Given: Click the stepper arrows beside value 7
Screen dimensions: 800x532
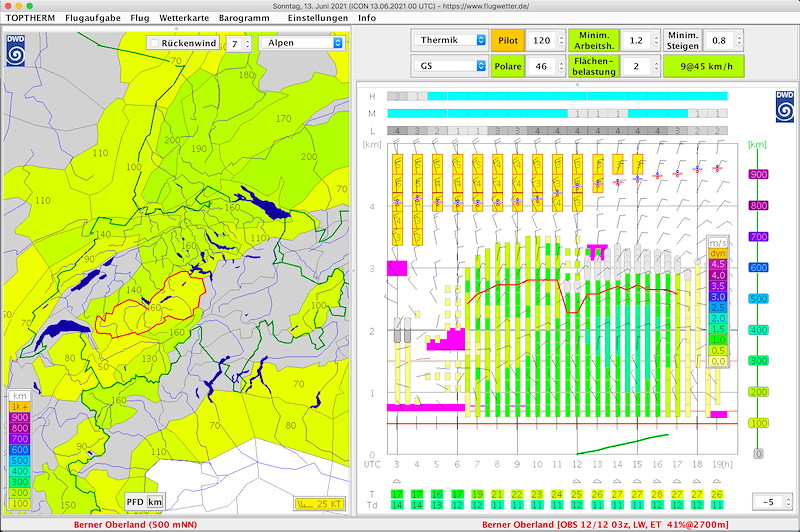Looking at the screenshot, I should [247, 44].
